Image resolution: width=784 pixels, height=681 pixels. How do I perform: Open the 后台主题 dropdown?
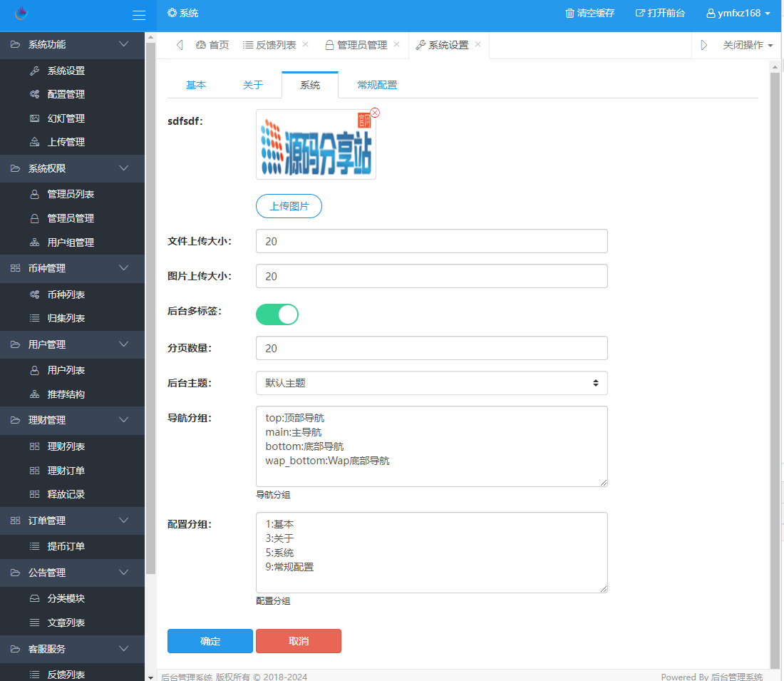click(431, 383)
